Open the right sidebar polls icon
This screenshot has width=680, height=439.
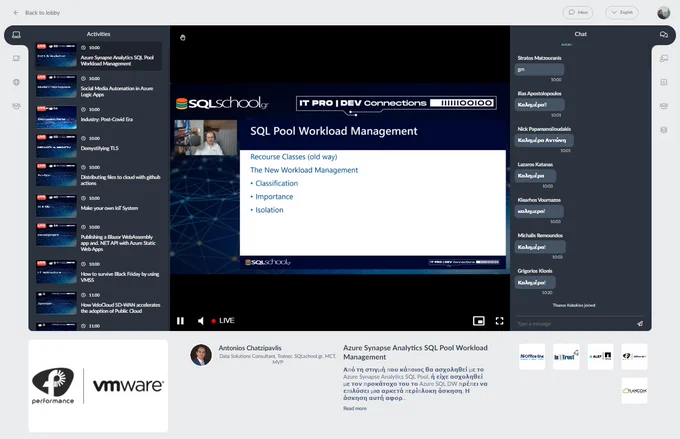pos(664,82)
